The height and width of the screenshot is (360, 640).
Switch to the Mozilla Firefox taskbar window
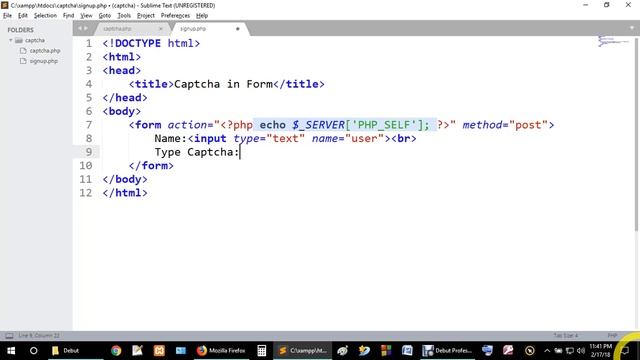pos(221,351)
